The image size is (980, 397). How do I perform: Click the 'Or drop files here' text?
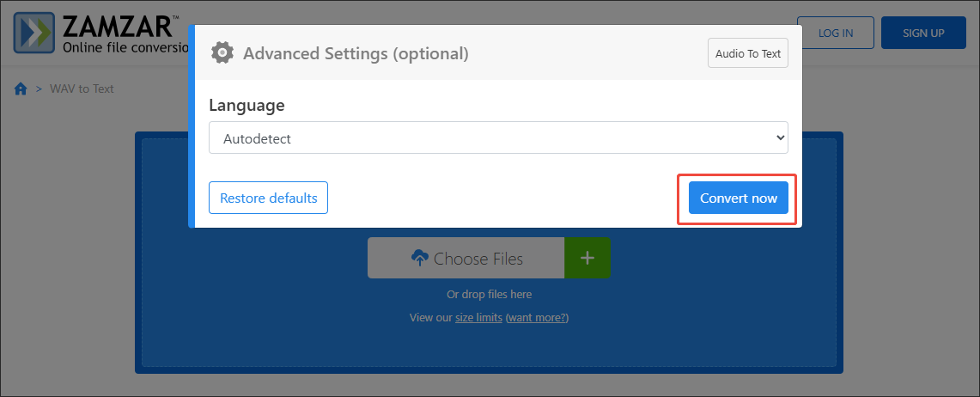click(489, 294)
